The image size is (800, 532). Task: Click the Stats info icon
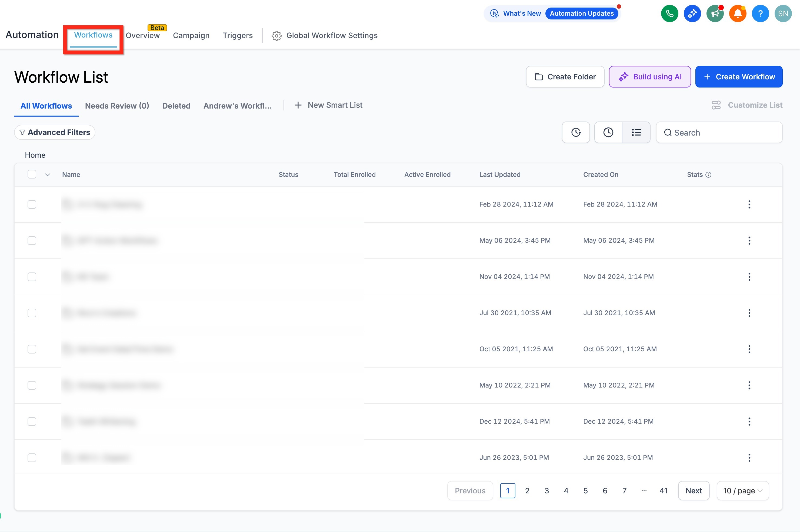pyautogui.click(x=708, y=175)
